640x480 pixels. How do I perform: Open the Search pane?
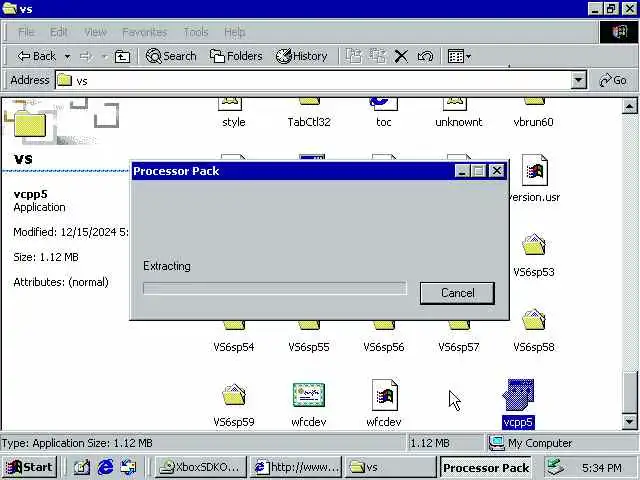tap(171, 56)
